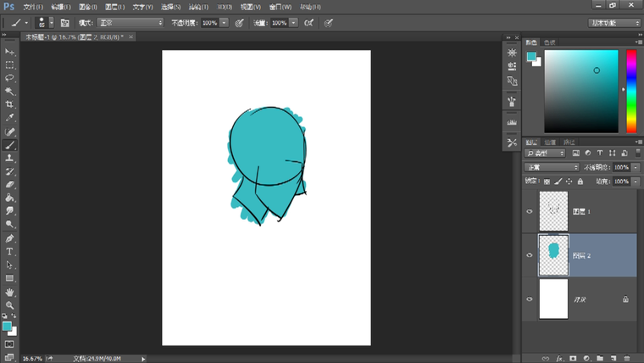
Task: Select the Rectangular Marquee tool
Action: (x=10, y=64)
